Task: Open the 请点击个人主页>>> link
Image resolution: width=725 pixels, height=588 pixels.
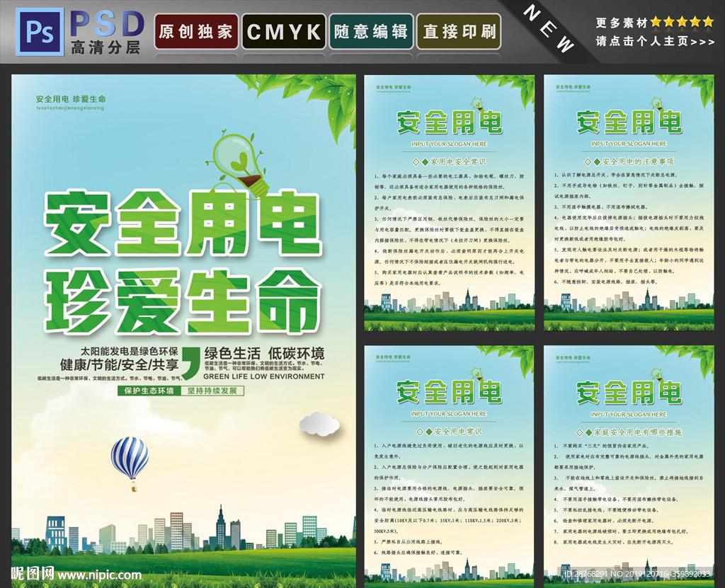Action: pyautogui.click(x=655, y=41)
